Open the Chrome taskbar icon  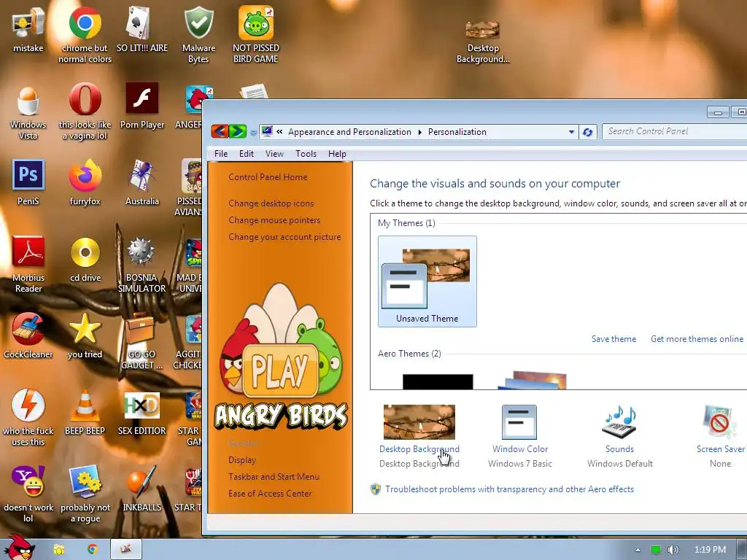pyautogui.click(x=92, y=550)
